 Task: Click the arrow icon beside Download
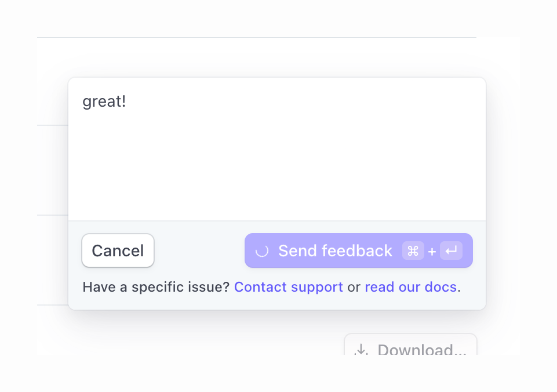(362, 350)
